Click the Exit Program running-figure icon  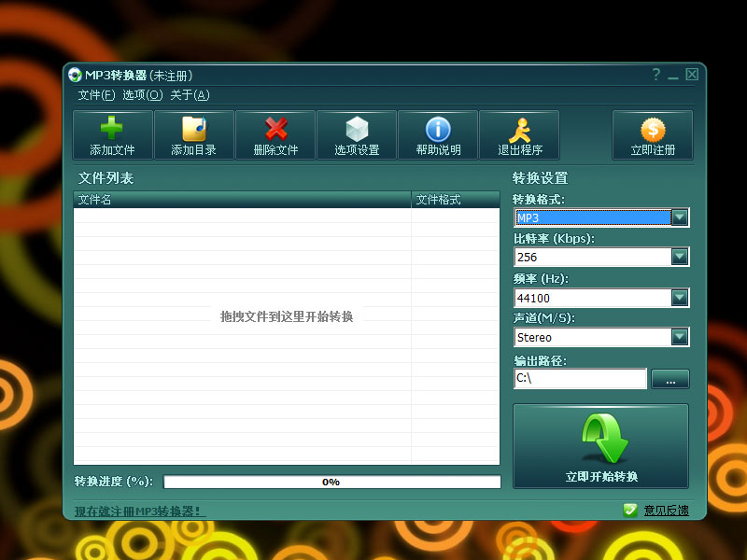tap(519, 129)
